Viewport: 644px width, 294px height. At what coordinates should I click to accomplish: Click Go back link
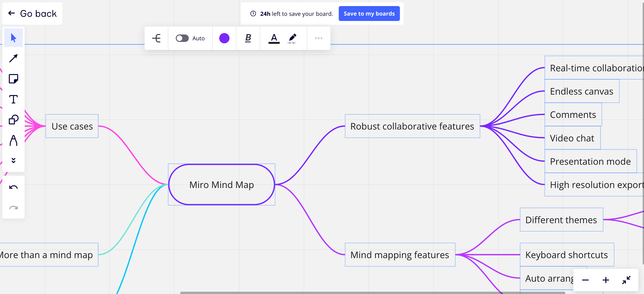33,14
